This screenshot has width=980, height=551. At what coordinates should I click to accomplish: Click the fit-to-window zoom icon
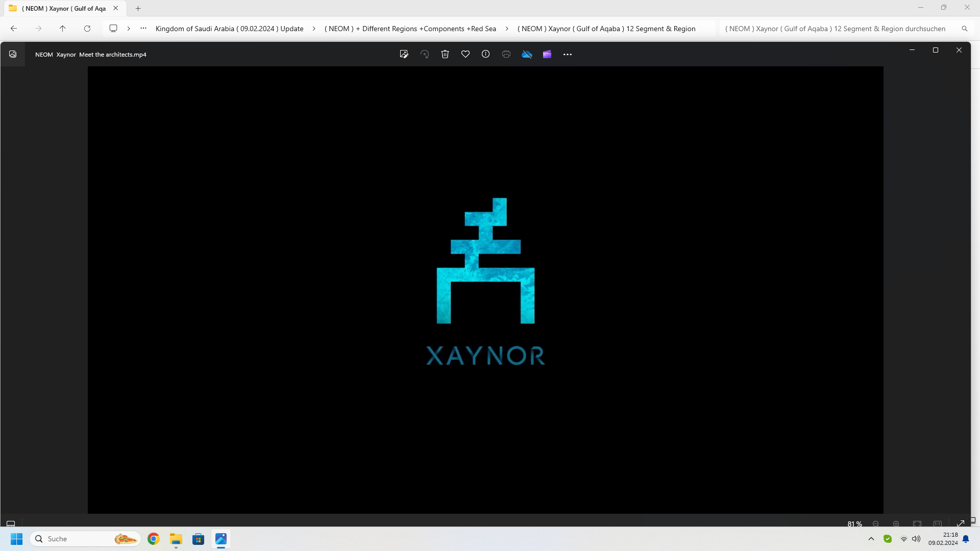coord(917,524)
